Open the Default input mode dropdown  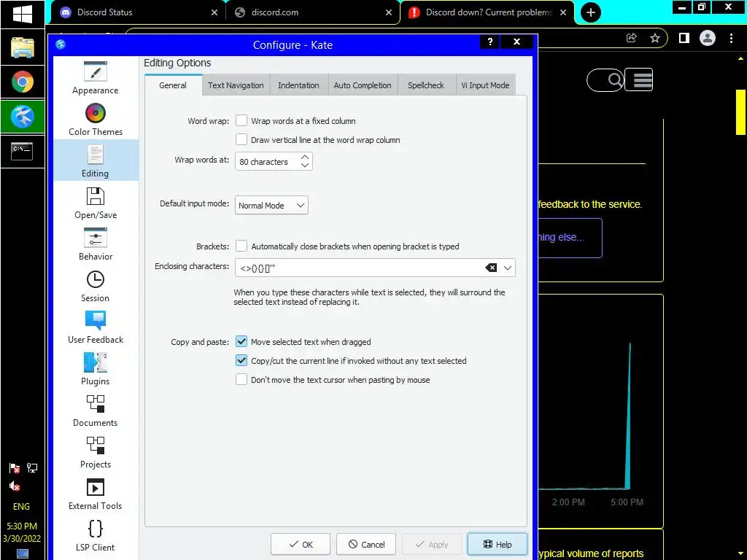pyautogui.click(x=271, y=205)
